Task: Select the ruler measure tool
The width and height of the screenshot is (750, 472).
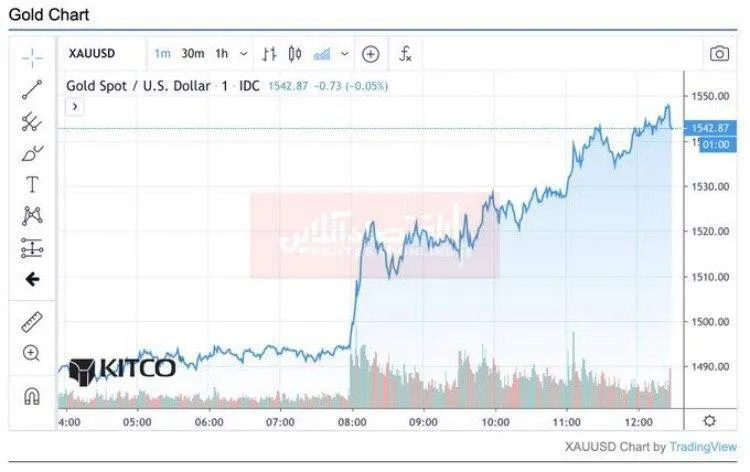Action: pos(32,322)
